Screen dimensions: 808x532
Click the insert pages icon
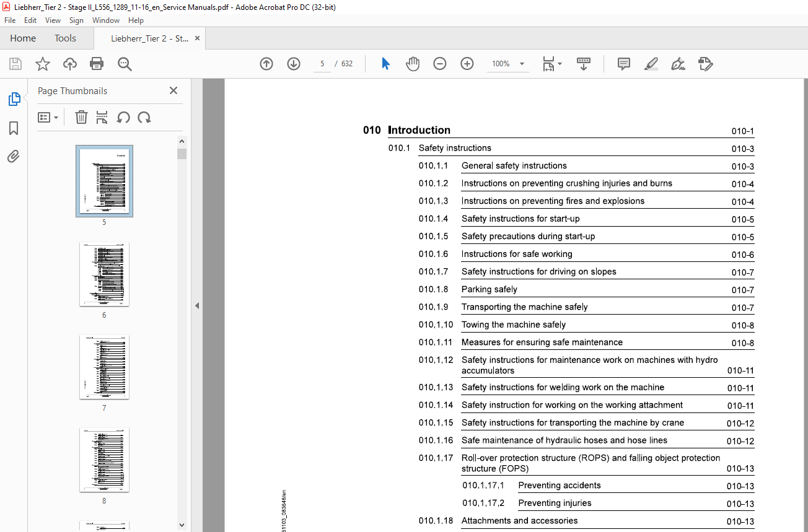[x=102, y=117]
